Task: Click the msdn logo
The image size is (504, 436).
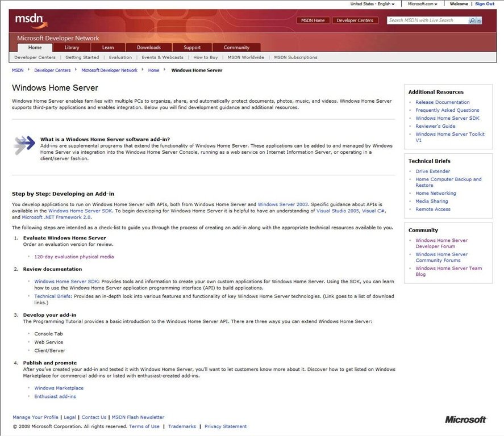Action: 31,20
